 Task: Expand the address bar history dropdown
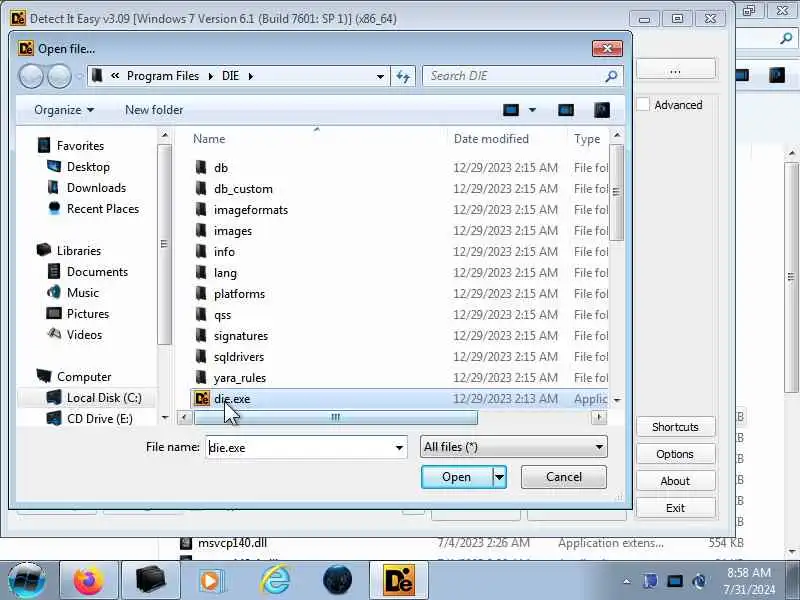[x=380, y=77]
